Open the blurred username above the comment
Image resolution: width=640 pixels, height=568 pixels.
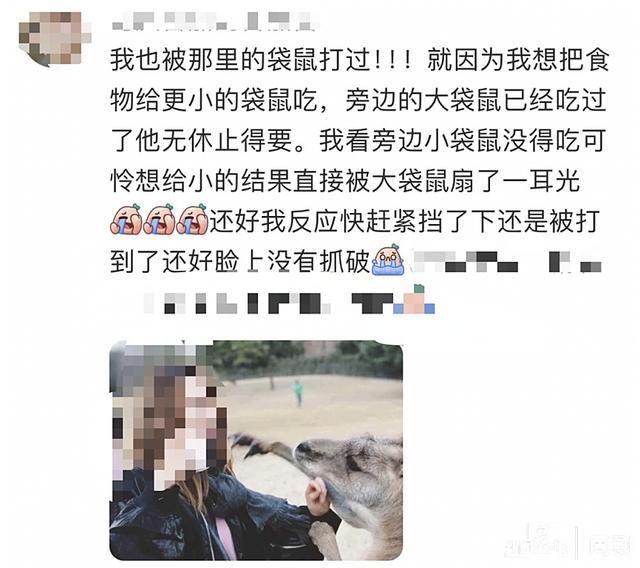point(213,21)
